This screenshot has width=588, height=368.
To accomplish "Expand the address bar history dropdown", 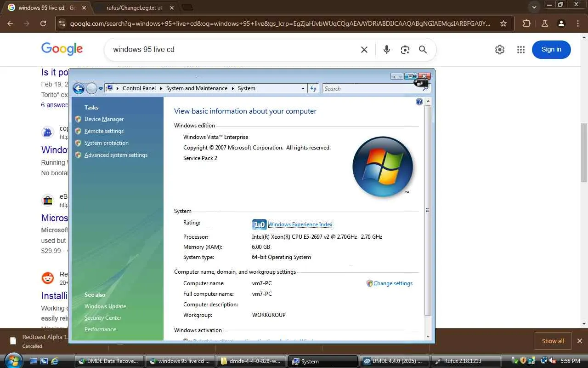I will point(303,88).
